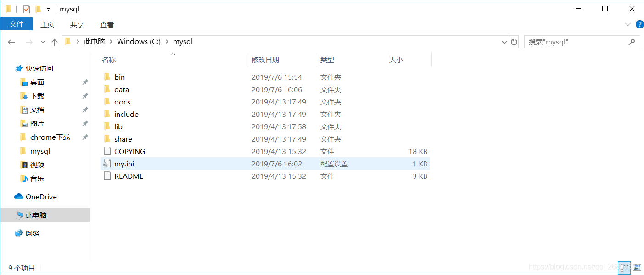The height and width of the screenshot is (275, 644).
Task: Open the 文件 ribbon tab
Action: pyautogui.click(x=17, y=24)
